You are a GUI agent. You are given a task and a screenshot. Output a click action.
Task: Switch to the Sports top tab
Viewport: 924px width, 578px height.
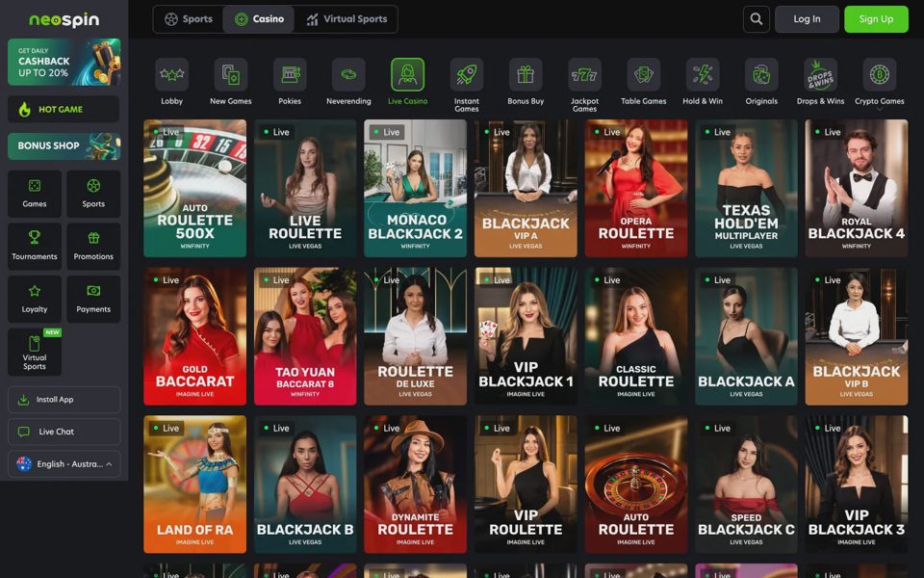click(188, 19)
